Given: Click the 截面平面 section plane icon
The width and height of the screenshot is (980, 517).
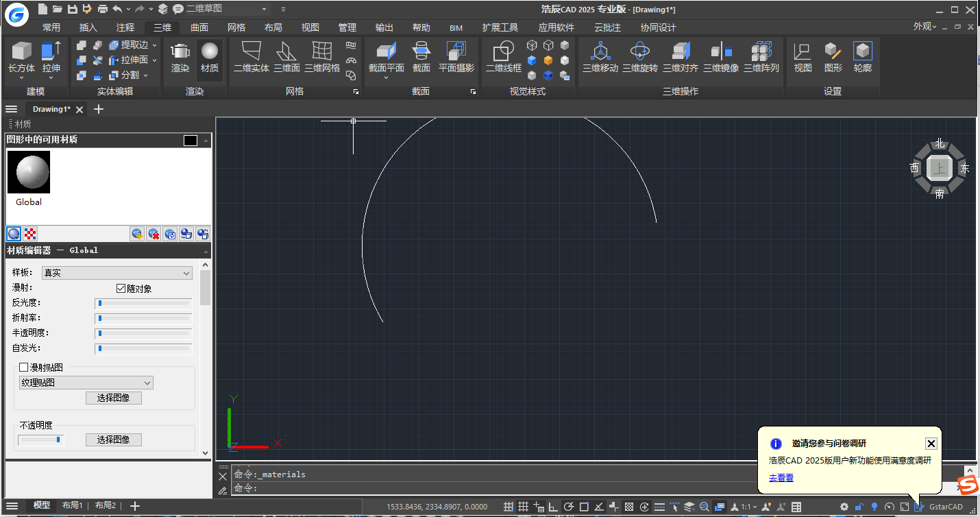Looking at the screenshot, I should tap(387, 52).
